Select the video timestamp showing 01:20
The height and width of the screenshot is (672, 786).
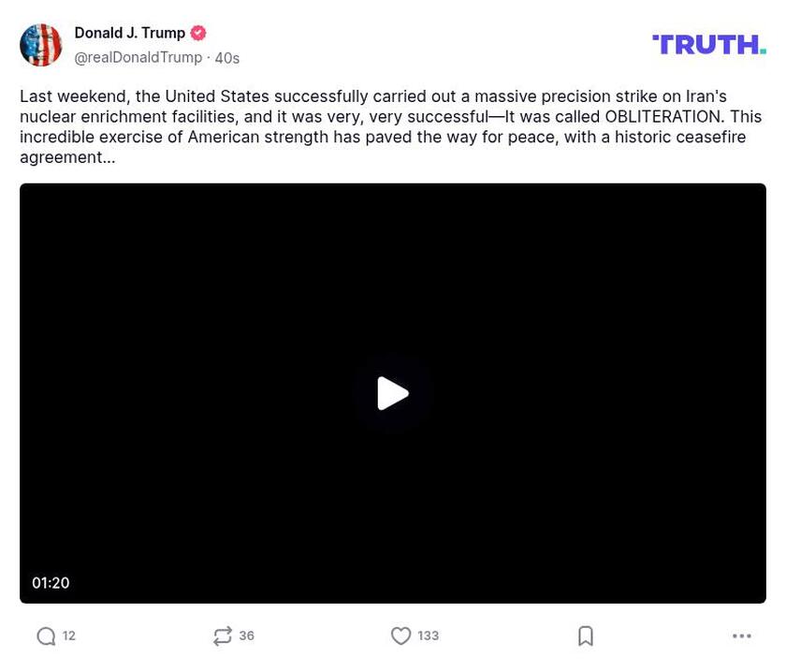pyautogui.click(x=51, y=581)
